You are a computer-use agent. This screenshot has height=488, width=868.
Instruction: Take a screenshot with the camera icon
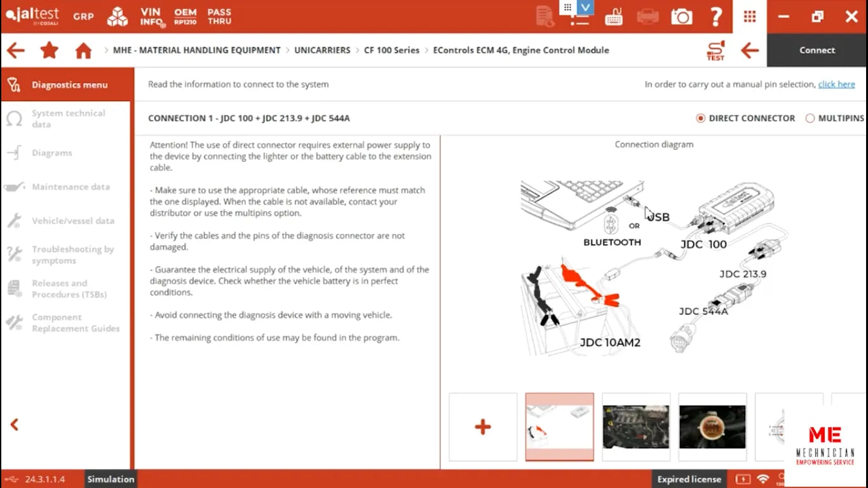[x=682, y=17]
